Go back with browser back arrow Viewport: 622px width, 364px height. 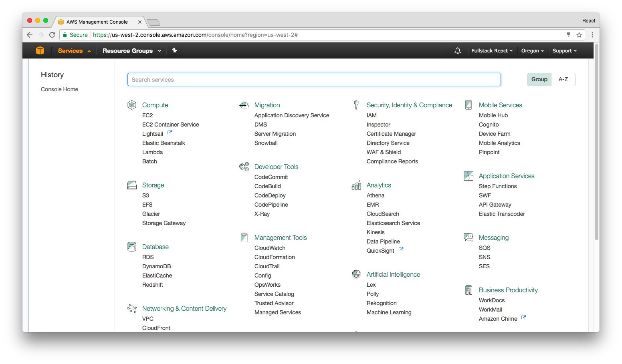[x=30, y=35]
